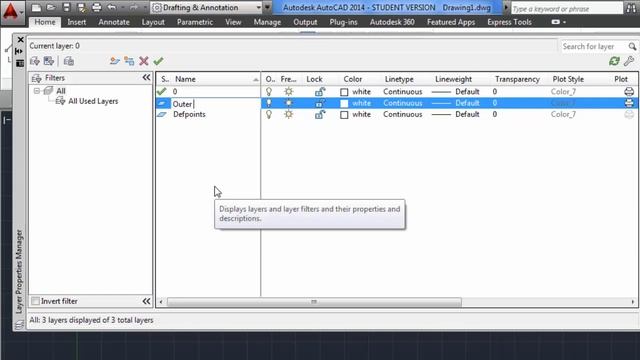This screenshot has height=360, width=640.
Task: Click the red X Delete Layer icon
Action: click(144, 61)
